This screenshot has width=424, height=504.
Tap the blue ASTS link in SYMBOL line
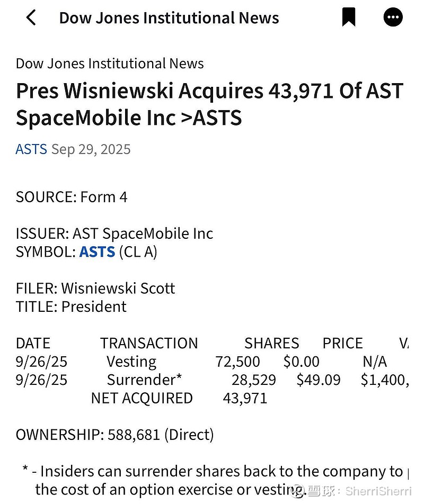point(97,251)
